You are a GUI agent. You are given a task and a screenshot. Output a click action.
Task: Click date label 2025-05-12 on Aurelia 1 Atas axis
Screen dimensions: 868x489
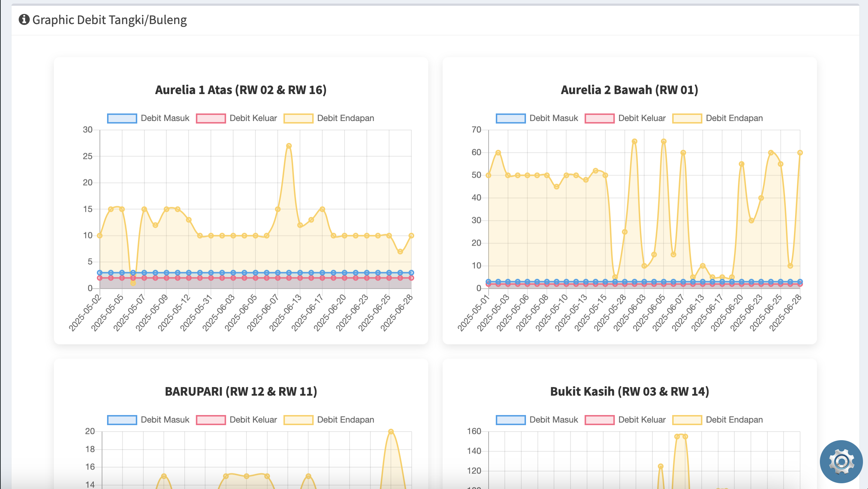174,313
